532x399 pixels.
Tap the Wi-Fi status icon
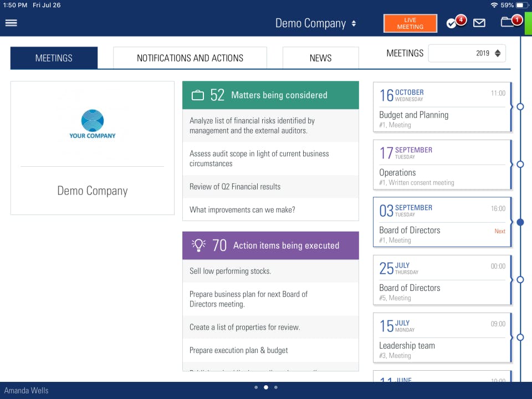click(x=494, y=5)
